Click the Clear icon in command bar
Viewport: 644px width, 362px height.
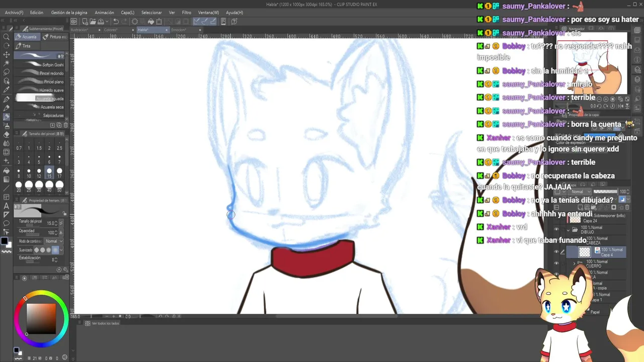[135, 22]
